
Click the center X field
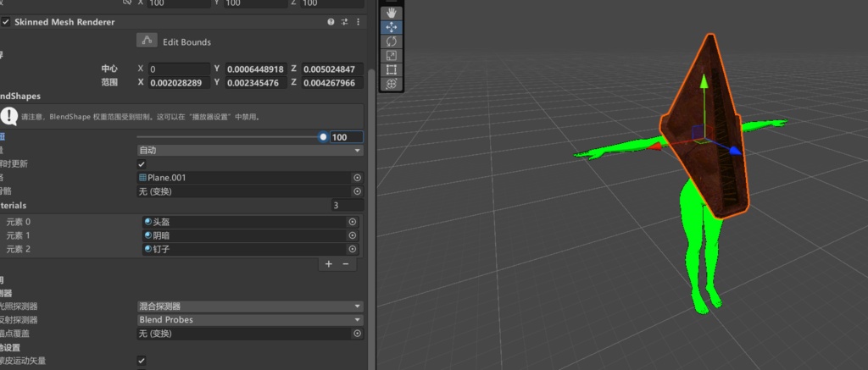tap(179, 69)
